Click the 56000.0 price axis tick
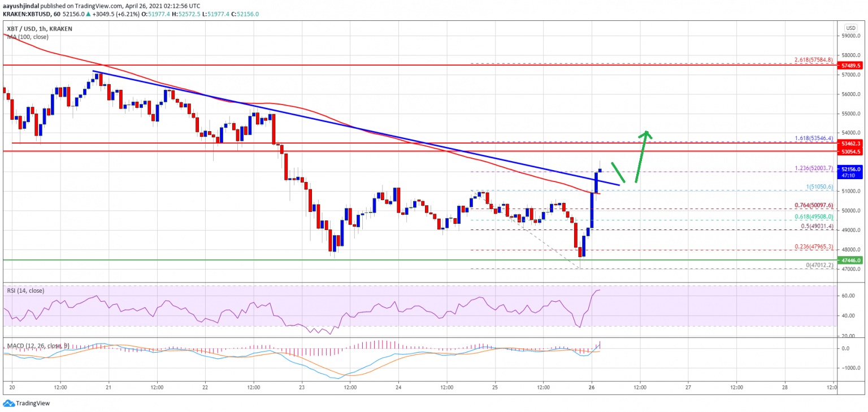 [852, 94]
